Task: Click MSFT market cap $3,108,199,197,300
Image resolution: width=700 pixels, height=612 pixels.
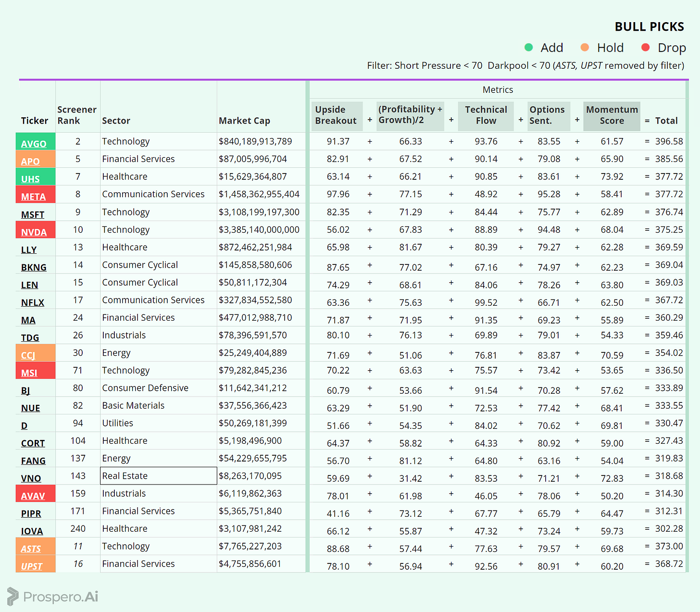Action: (x=259, y=212)
